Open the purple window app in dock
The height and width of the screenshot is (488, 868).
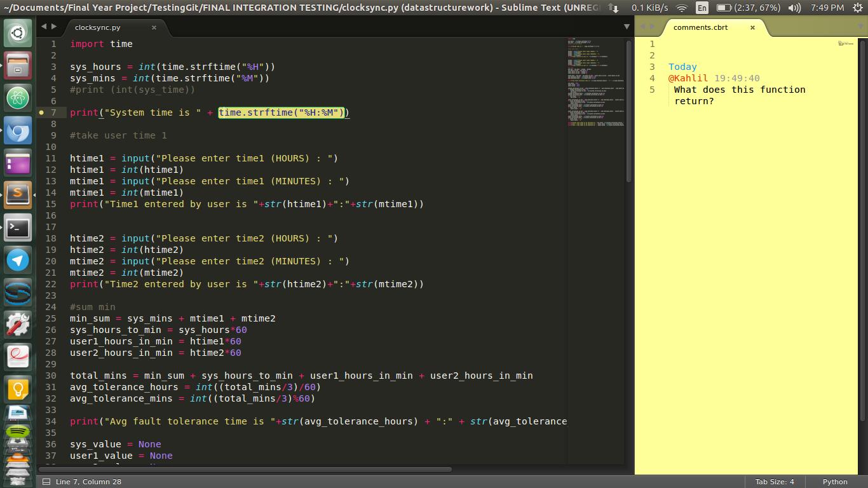tap(18, 163)
